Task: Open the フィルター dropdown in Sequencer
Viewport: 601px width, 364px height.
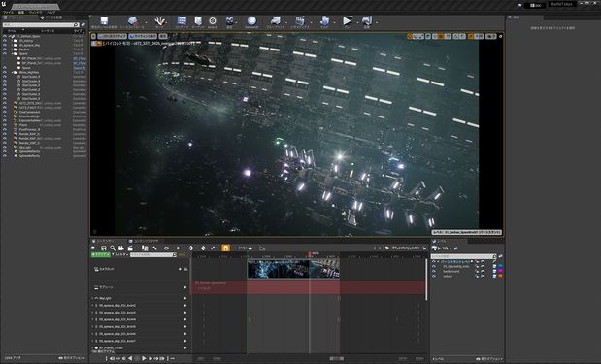Action: point(119,254)
